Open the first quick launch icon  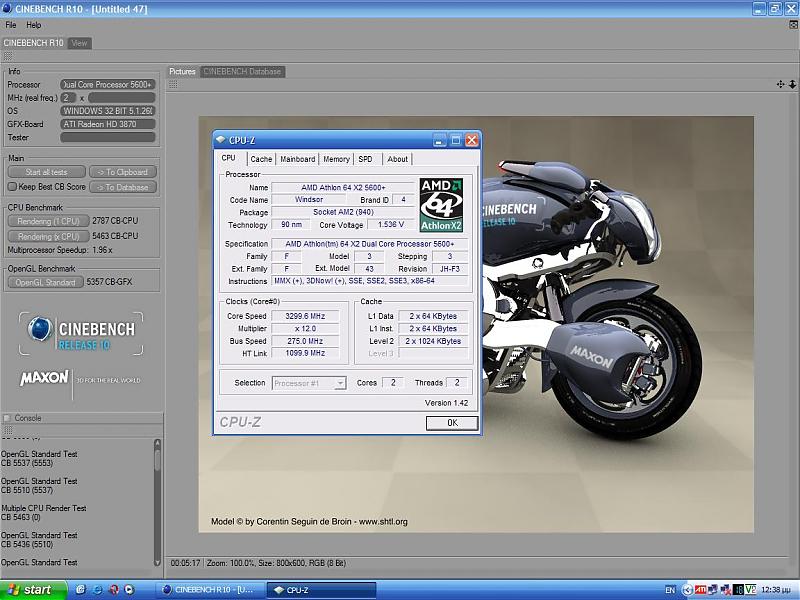coord(81,589)
